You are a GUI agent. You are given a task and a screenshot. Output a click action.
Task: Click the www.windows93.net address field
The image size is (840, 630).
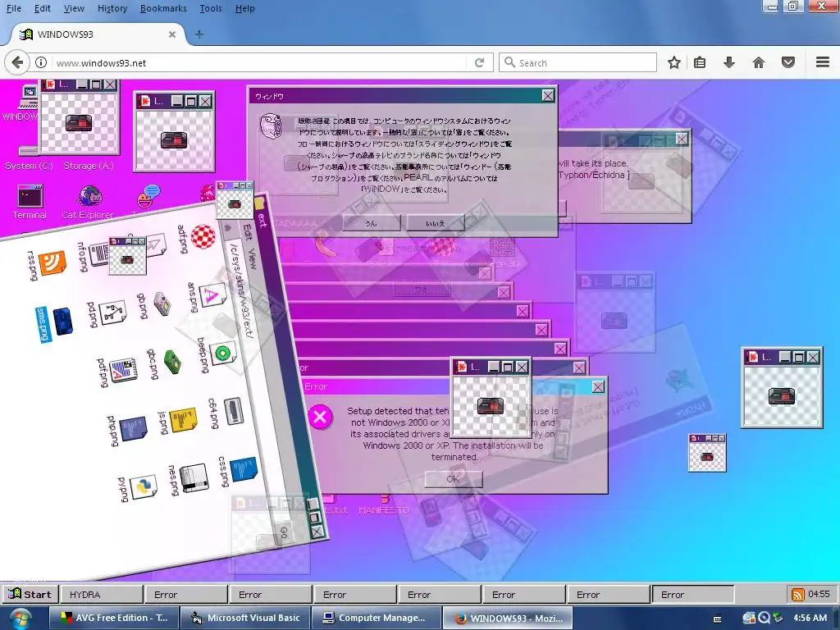pyautogui.click(x=260, y=62)
